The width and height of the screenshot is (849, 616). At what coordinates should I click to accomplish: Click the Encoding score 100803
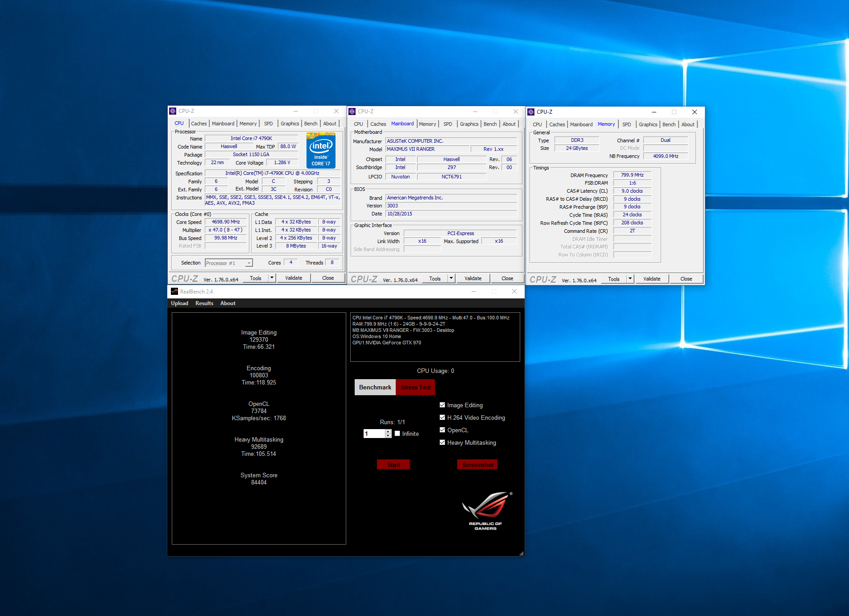click(259, 376)
